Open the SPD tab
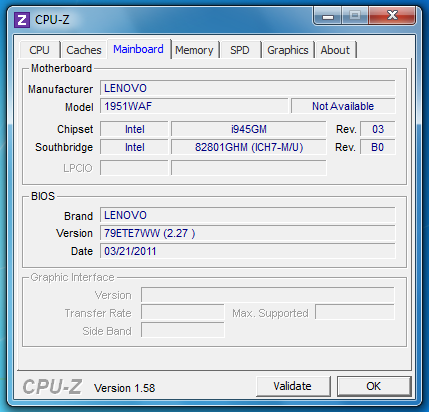429x412 pixels. [x=240, y=50]
